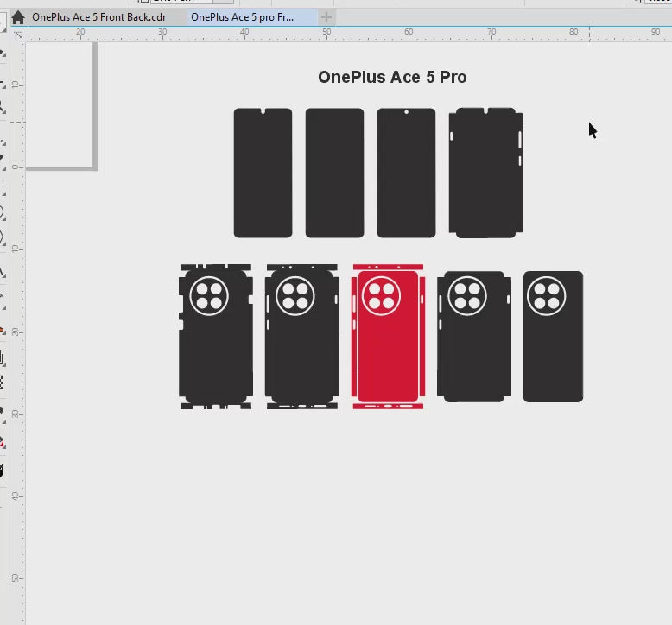Viewport: 672px width, 625px height.
Task: Open a new document with the plus button
Action: [326, 17]
